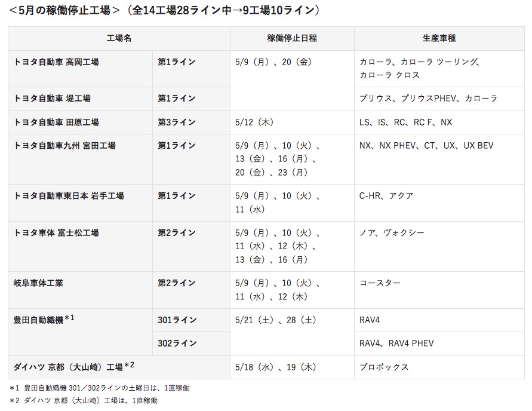Select the トヨタ自動車東日本 岩手工場 cell
532x411 pixels.
tap(81, 203)
